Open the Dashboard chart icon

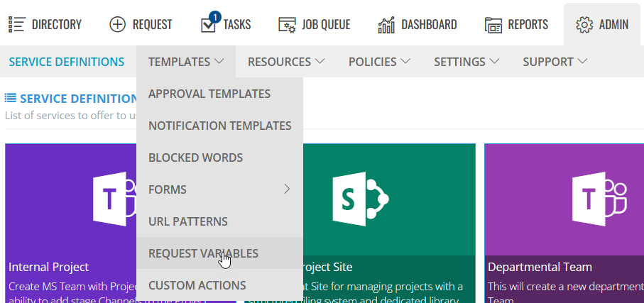386,25
